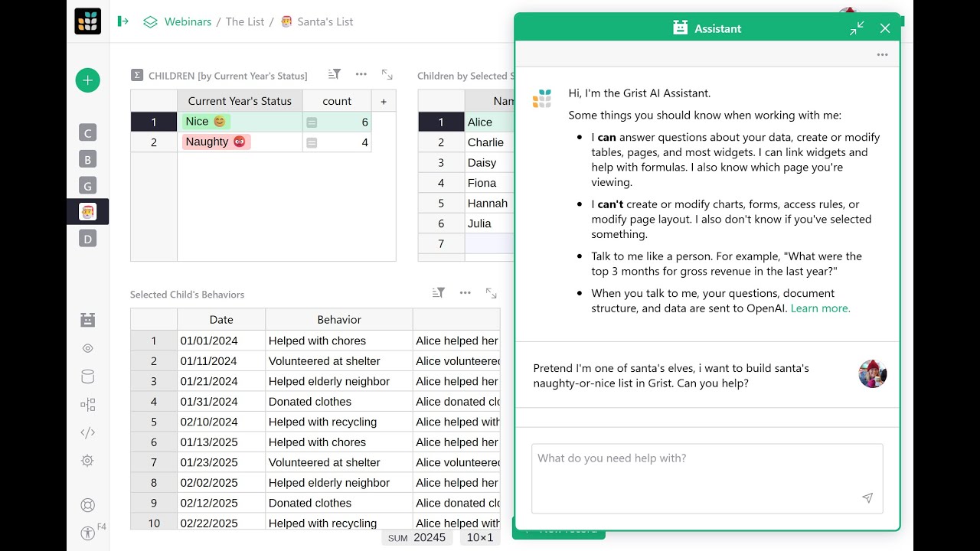Focus the 'What do you need help with?' field
Image resolution: width=980 pixels, height=551 pixels.
pyautogui.click(x=707, y=478)
